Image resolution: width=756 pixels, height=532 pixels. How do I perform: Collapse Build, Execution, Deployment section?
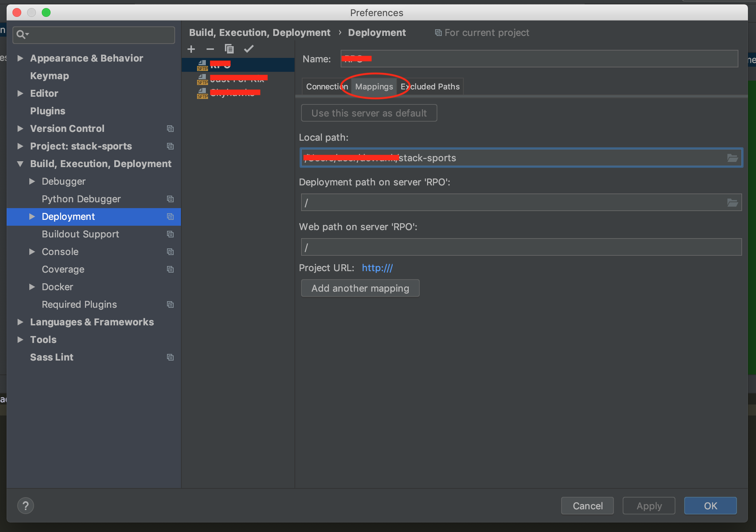pos(21,164)
